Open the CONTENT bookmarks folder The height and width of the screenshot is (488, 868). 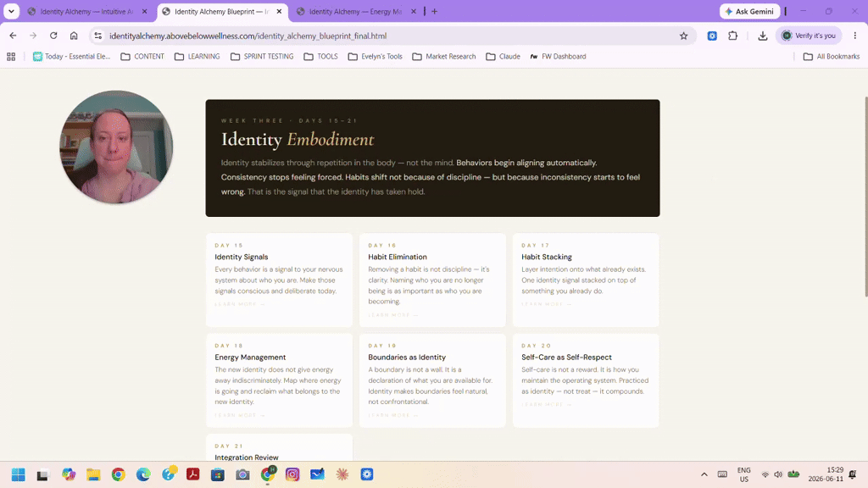coord(142,57)
